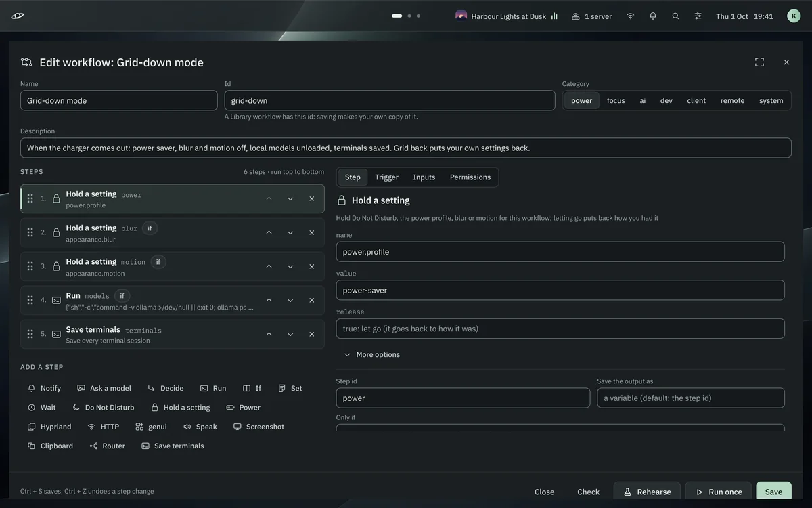The height and width of the screenshot is (508, 812).
Task: Move the appearance.blur step up
Action: [269, 232]
